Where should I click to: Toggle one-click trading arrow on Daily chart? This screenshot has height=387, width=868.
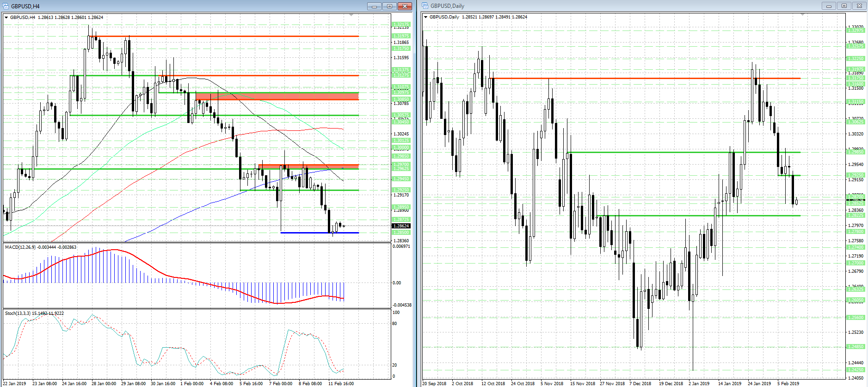pyautogui.click(x=425, y=17)
